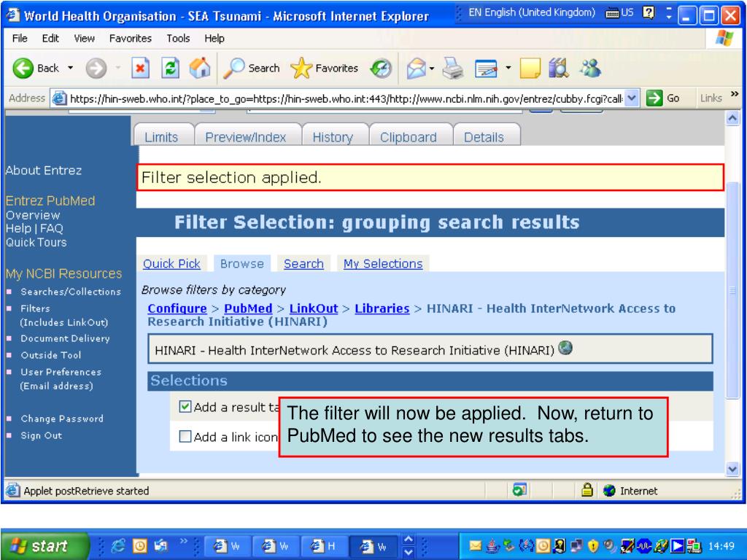Check the Add a link icon checkbox
Image resolution: width=747 pixels, height=560 pixels.
[x=185, y=436]
